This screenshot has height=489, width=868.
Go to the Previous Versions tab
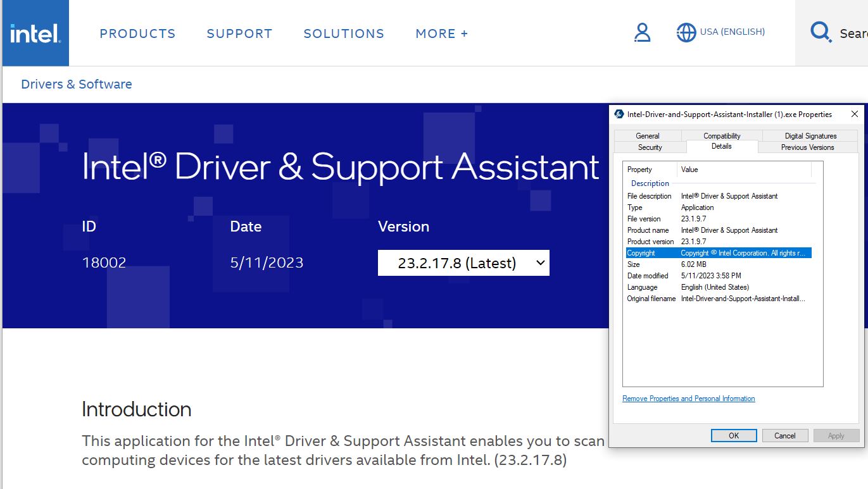tap(807, 147)
